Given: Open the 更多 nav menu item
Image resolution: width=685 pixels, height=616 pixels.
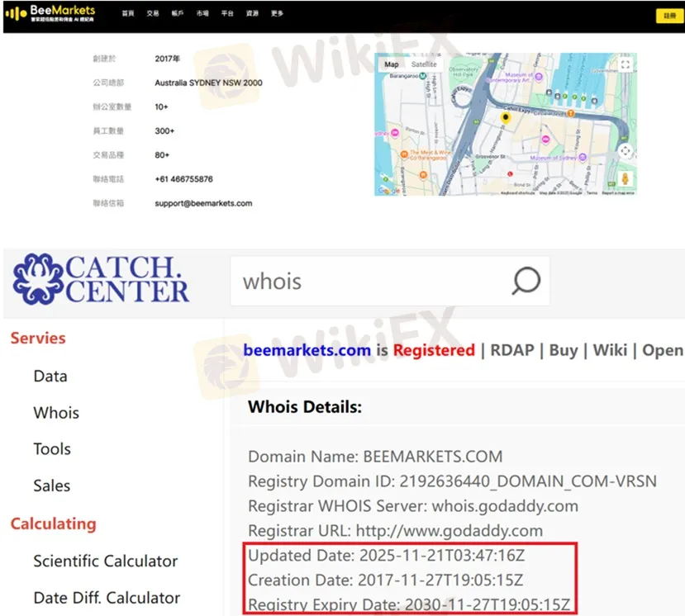Looking at the screenshot, I should (x=277, y=13).
